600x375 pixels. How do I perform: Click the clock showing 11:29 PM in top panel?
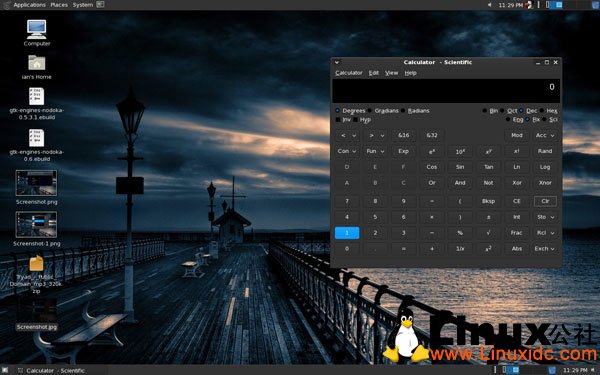510,5
